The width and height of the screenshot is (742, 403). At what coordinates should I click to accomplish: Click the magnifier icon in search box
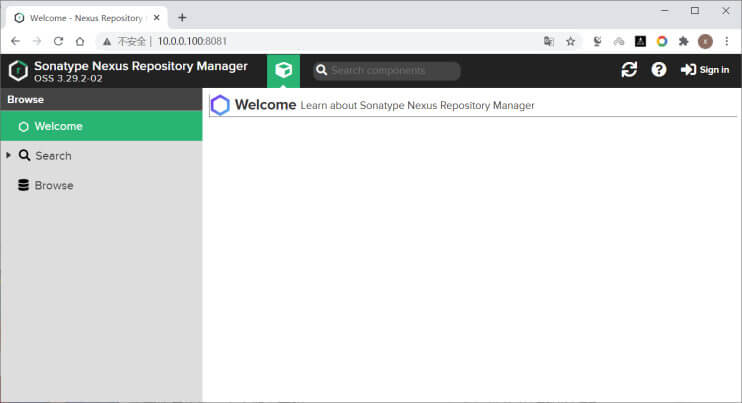(322, 70)
